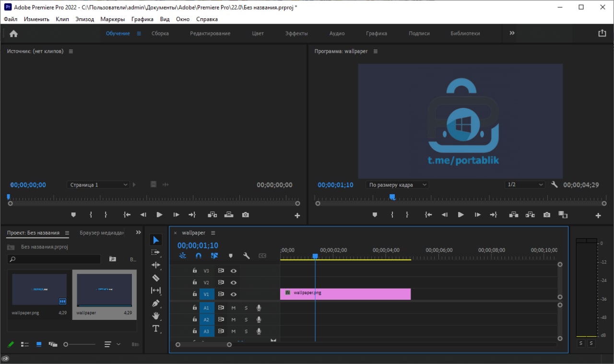Screen dimensions: 614x364
Task: Switch Project panel to freeform view
Action: pyautogui.click(x=53, y=344)
